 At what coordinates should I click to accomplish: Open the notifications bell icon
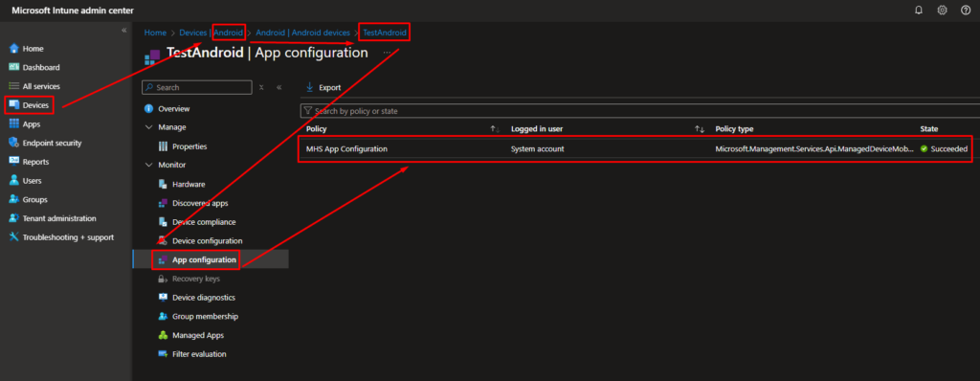coord(918,11)
